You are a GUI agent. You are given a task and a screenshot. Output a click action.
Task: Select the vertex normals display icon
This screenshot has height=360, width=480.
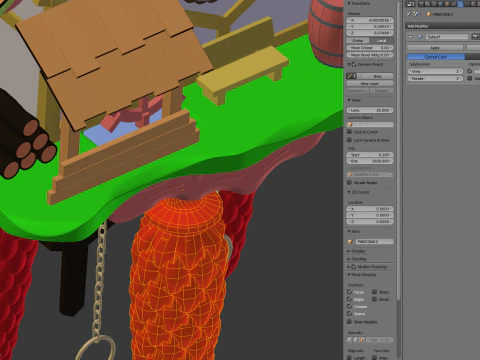(x=349, y=340)
